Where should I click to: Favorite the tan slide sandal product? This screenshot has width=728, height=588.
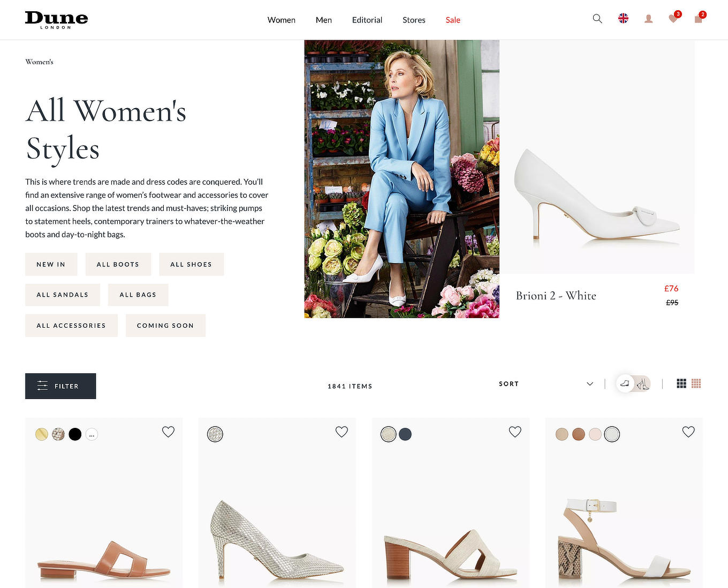[x=168, y=431]
